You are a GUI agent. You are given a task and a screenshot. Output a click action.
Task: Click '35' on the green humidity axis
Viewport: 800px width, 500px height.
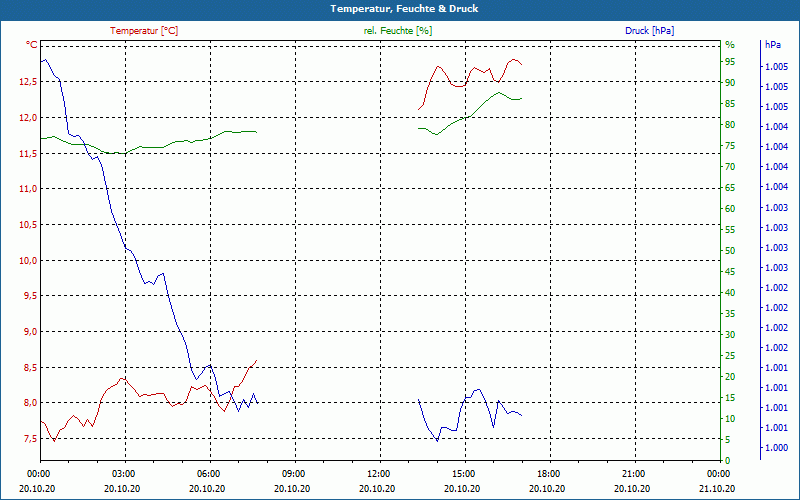[x=730, y=314]
